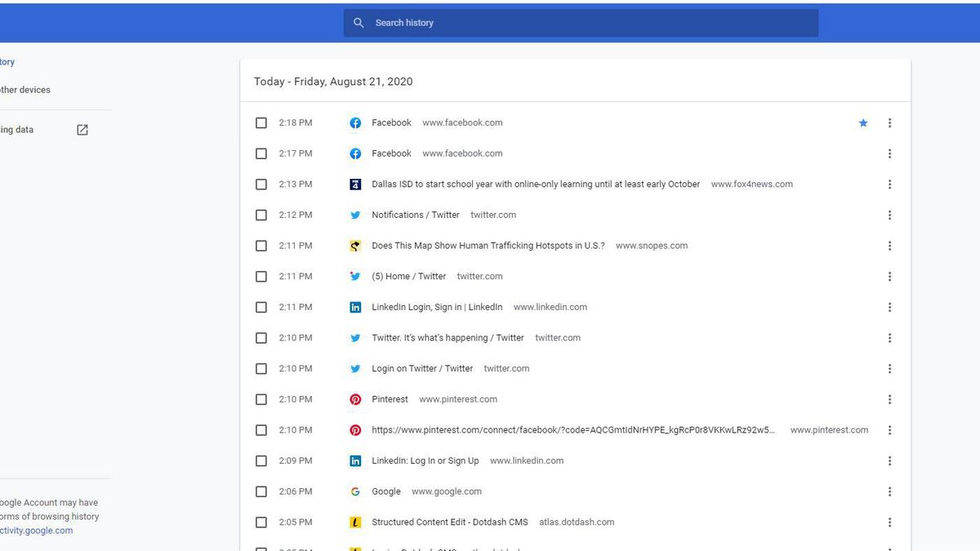This screenshot has width=980, height=551.
Task: Click the external link icon beside browsing data
Action: tap(82, 130)
